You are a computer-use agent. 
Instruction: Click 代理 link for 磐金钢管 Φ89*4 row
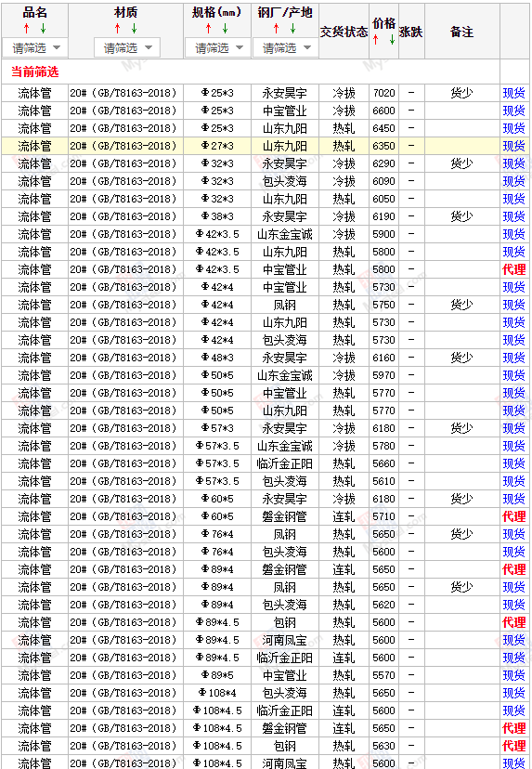[513, 570]
